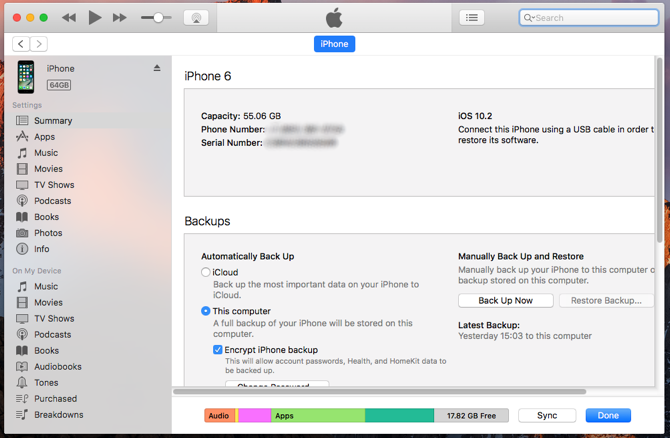This screenshot has height=438, width=670.
Task: Rewind to the previous track
Action: pos(69,18)
